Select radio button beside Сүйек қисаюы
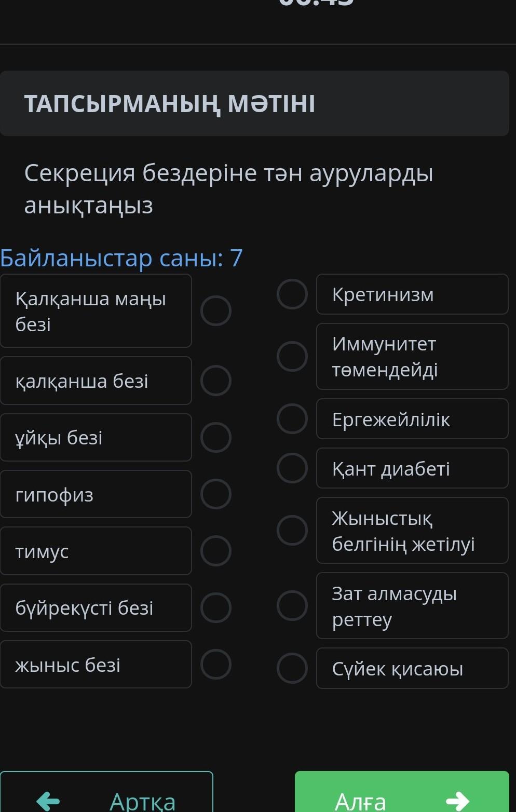The height and width of the screenshot is (812, 516). (x=292, y=668)
